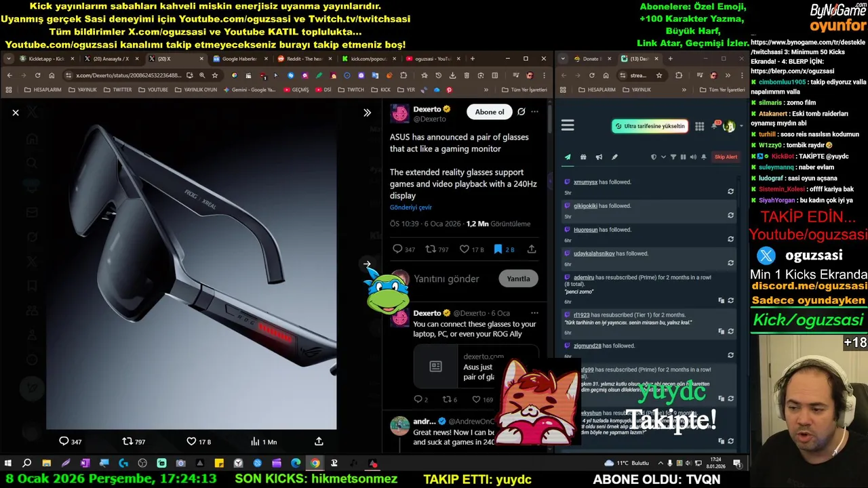Click the Skip Alert button
The height and width of the screenshot is (488, 868).
(x=726, y=157)
